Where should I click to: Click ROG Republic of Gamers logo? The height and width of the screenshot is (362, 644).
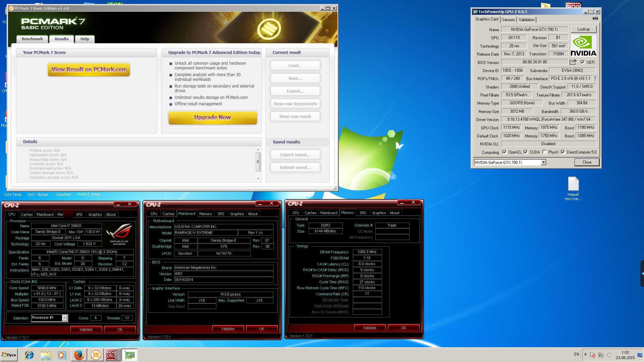119,234
